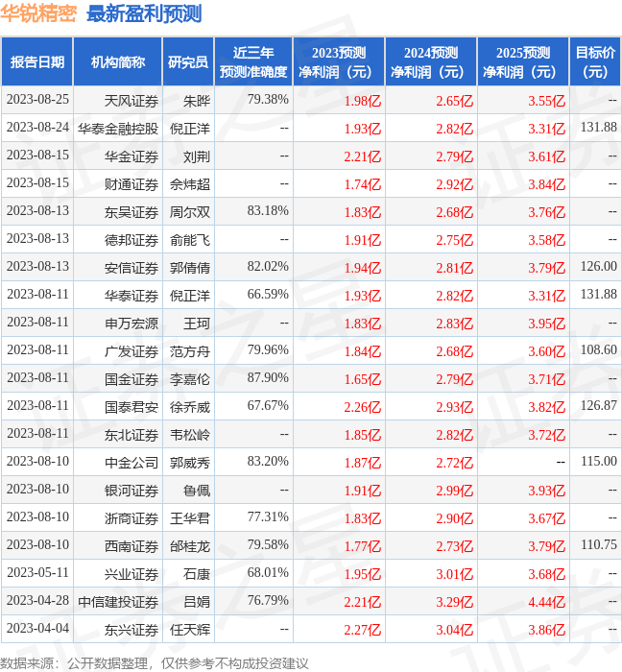Click accuracy value 77.31%
The width and height of the screenshot is (622, 672).
point(268,516)
